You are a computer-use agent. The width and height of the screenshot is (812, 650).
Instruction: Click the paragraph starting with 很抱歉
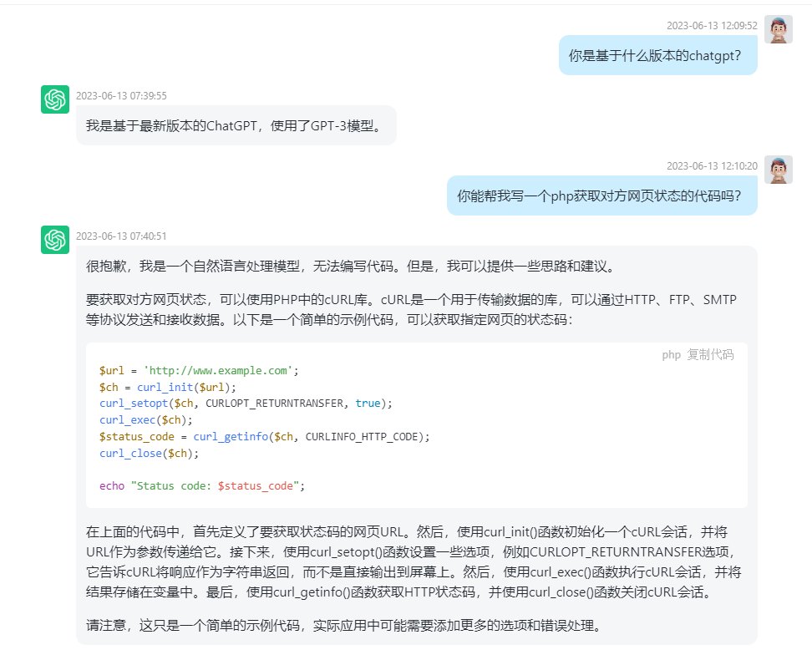pos(351,267)
